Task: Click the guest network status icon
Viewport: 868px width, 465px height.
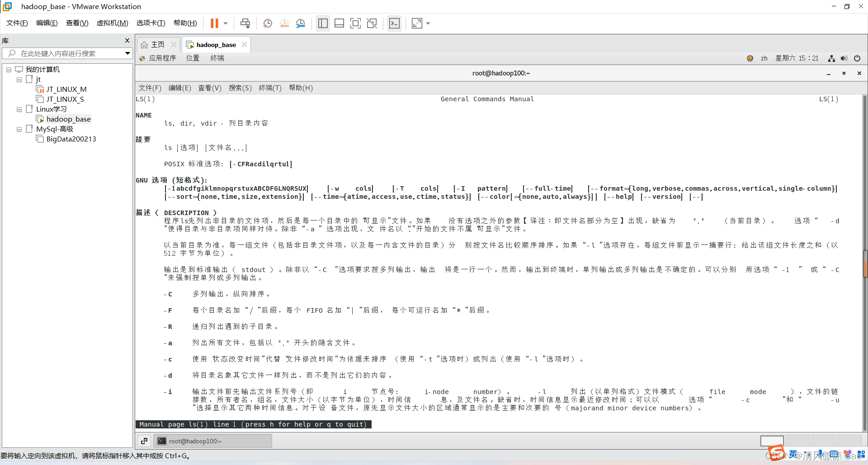Action: click(x=831, y=58)
